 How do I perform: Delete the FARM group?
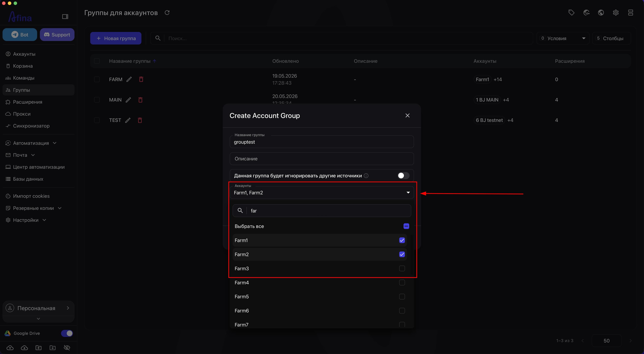[141, 79]
